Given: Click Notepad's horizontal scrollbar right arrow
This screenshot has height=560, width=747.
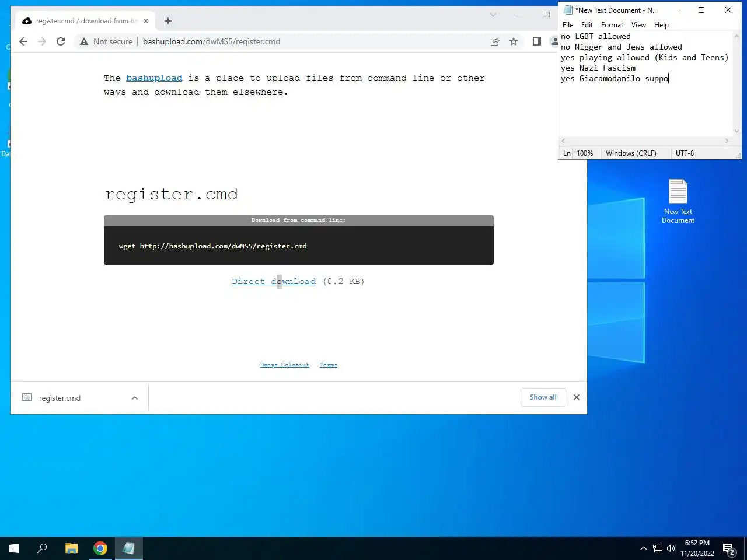Looking at the screenshot, I should (727, 141).
